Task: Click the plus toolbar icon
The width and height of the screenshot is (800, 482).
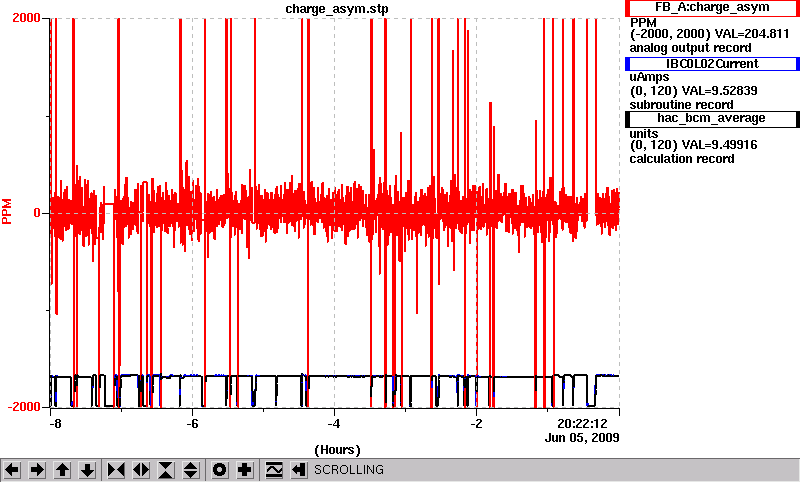Action: (245, 470)
